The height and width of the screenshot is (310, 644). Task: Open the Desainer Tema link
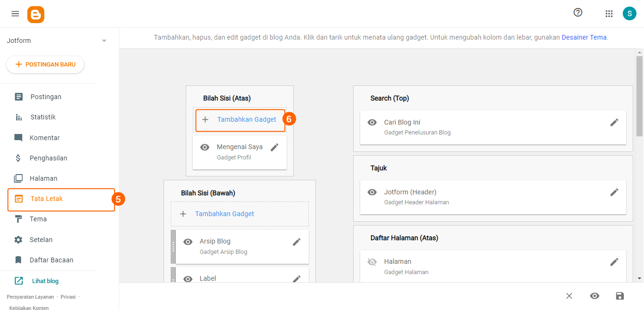(x=584, y=37)
